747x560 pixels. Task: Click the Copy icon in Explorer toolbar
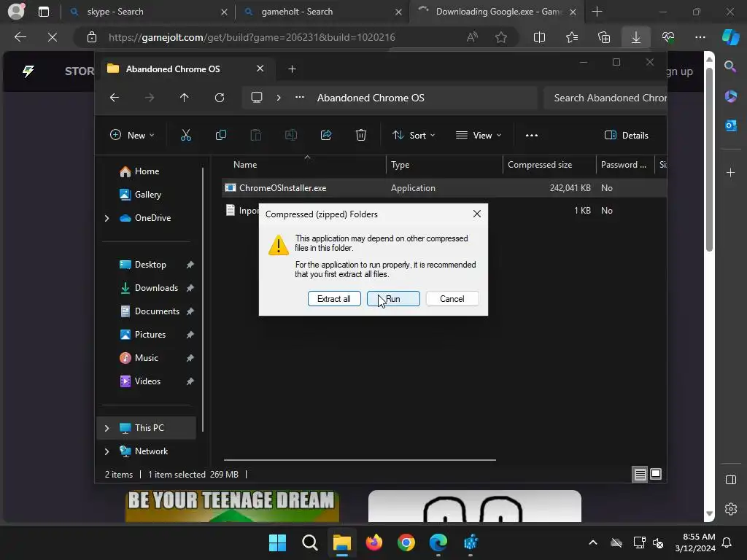click(x=220, y=135)
